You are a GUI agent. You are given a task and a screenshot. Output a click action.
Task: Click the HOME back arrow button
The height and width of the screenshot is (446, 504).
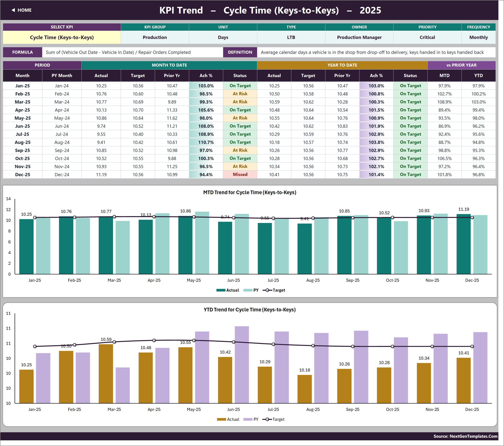tap(21, 10)
